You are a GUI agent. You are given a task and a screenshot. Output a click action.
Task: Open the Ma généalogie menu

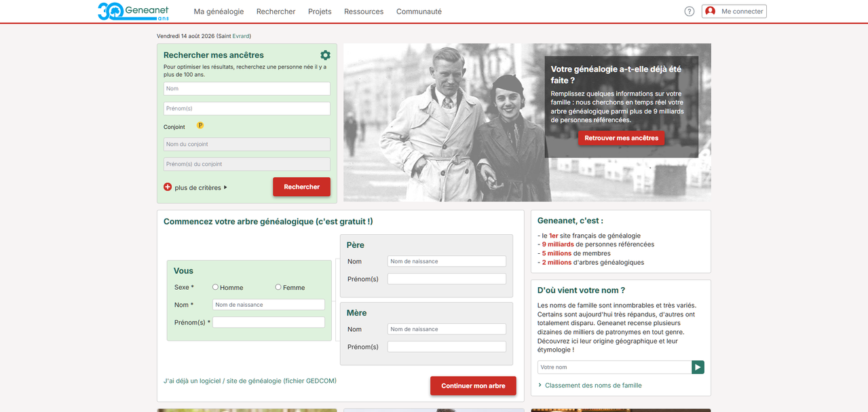pos(219,12)
